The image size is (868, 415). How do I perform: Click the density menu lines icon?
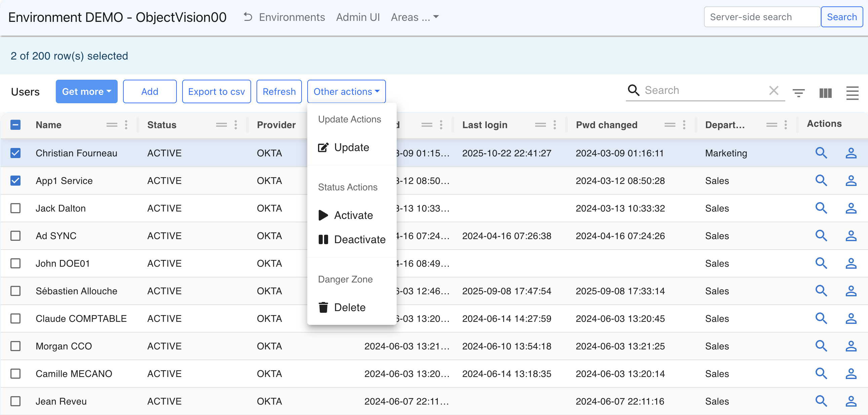852,92
